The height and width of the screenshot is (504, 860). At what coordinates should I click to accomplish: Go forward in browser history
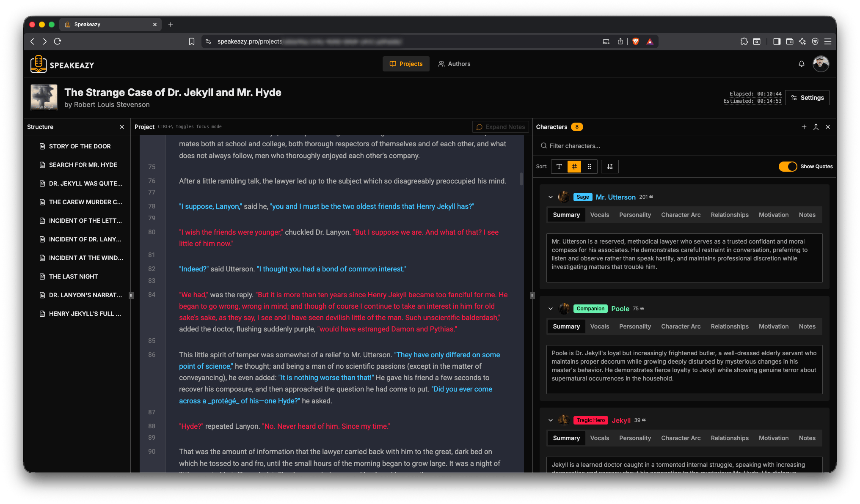point(44,41)
